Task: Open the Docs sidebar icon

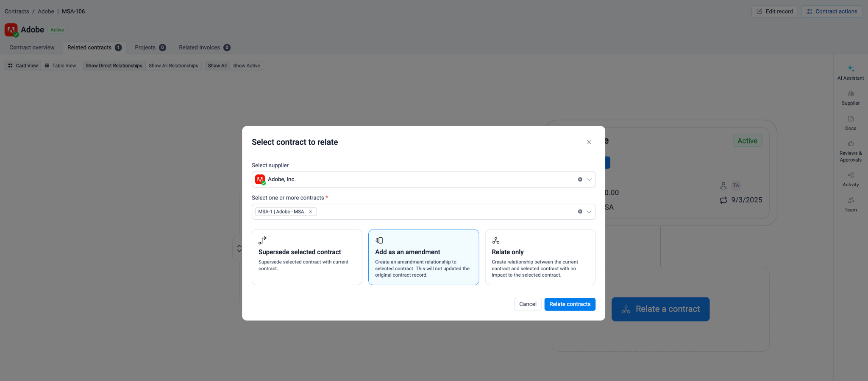Action: 850,119
